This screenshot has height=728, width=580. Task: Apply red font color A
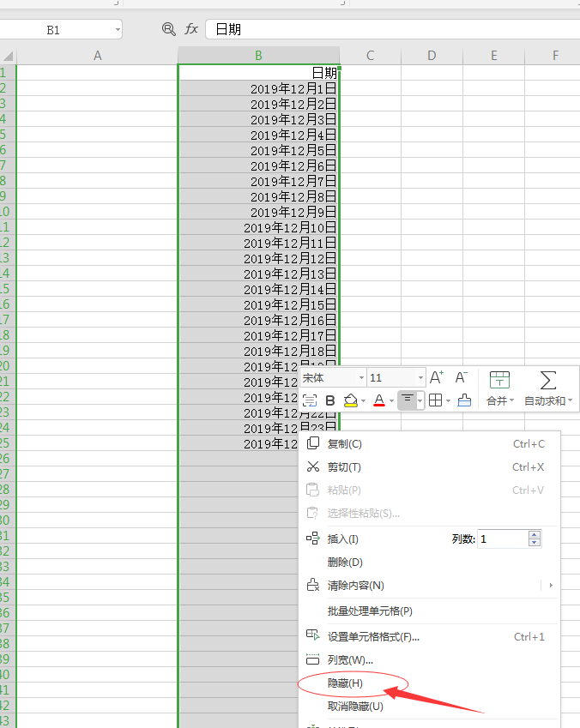point(379,400)
